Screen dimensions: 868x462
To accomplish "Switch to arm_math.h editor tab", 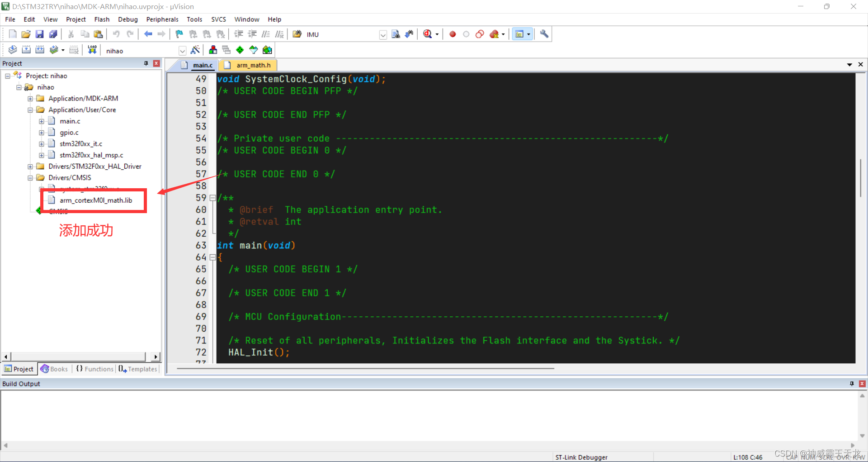I will pyautogui.click(x=248, y=65).
